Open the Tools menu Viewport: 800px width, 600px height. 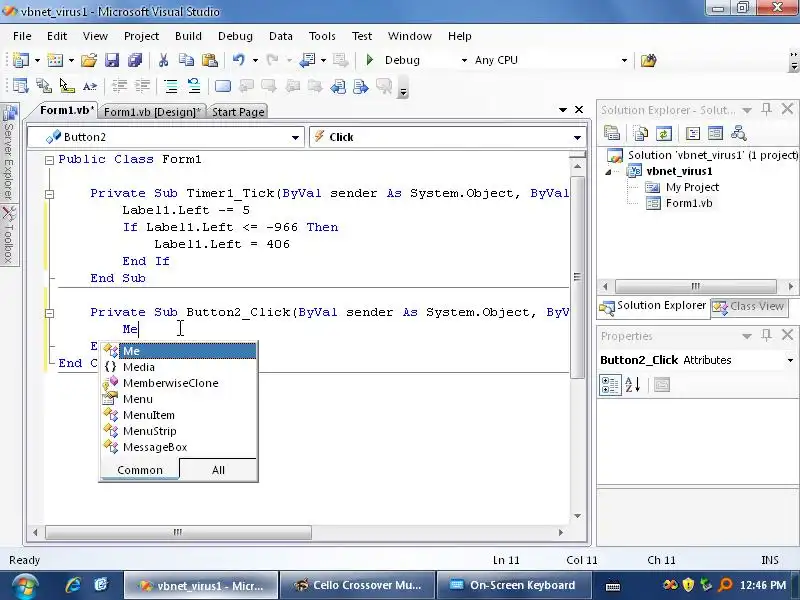point(322,36)
